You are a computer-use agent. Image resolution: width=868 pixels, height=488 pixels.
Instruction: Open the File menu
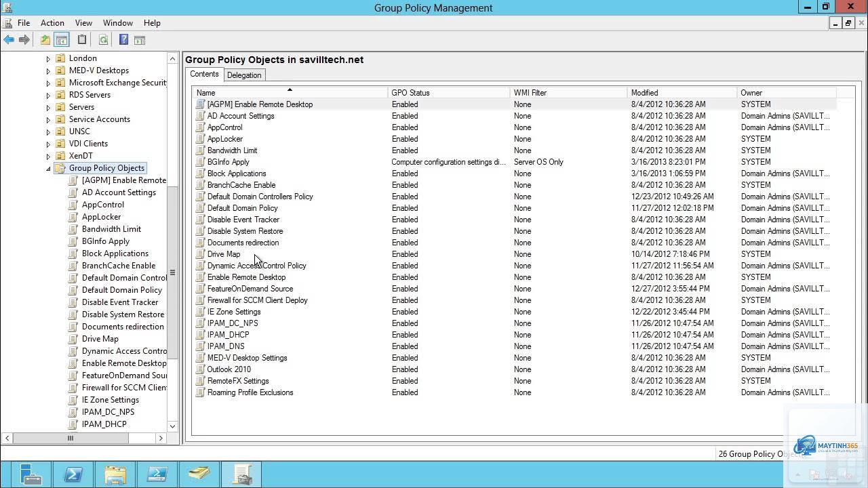tap(24, 23)
